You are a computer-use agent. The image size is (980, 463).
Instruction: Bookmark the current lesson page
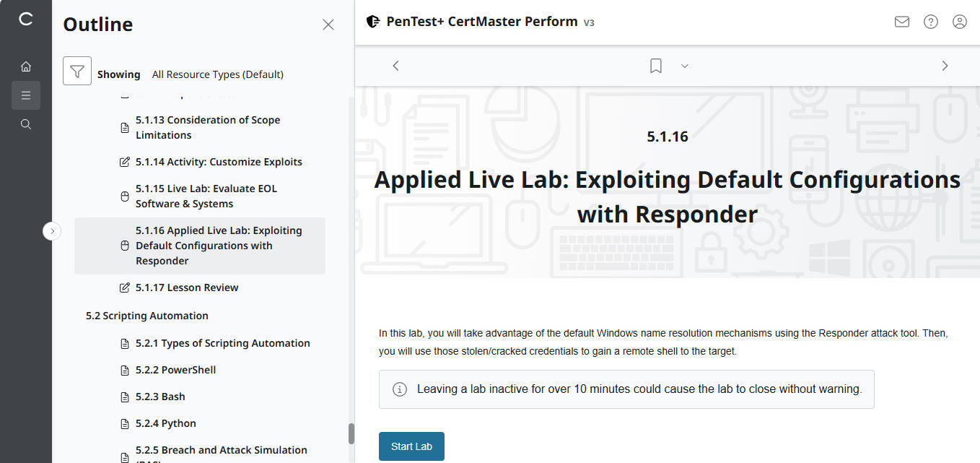tap(655, 65)
